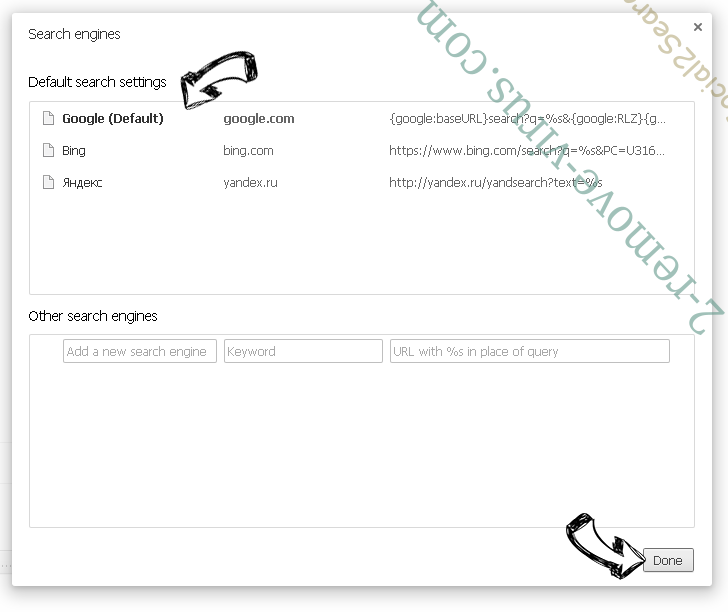Screen dimensions: 728x612
Task: Click the page icon beside Яндекс
Action: tap(48, 182)
